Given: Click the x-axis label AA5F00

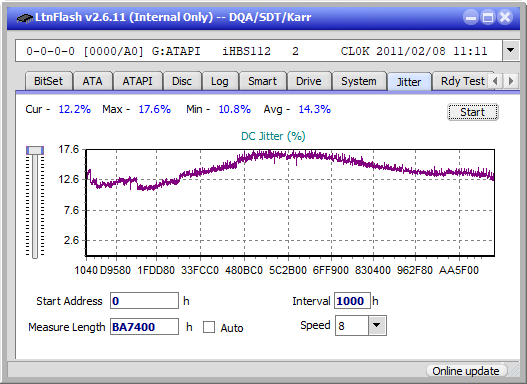Looking at the screenshot, I should 459,270.
